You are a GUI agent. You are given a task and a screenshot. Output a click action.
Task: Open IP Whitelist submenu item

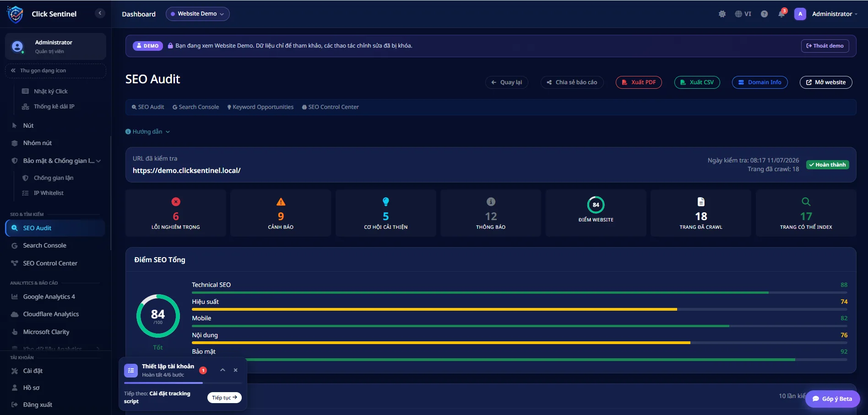point(49,193)
